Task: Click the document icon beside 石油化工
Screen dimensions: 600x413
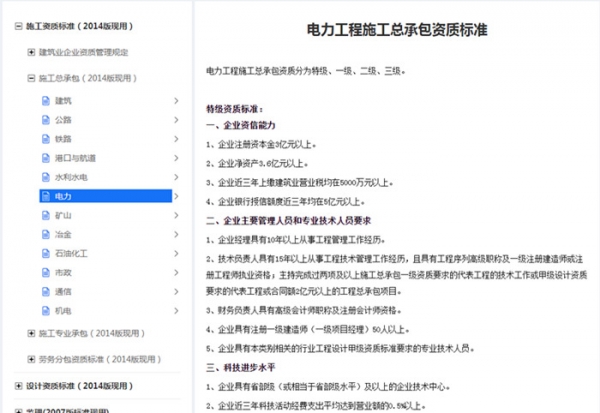Action: [x=45, y=254]
